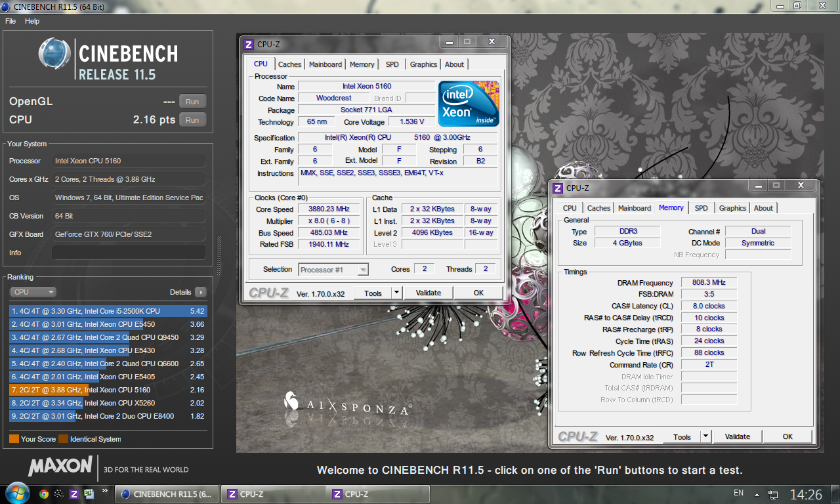The image size is (840, 504).
Task: Select the Core 2 Quad Q6600 ranking row
Action: point(108,364)
